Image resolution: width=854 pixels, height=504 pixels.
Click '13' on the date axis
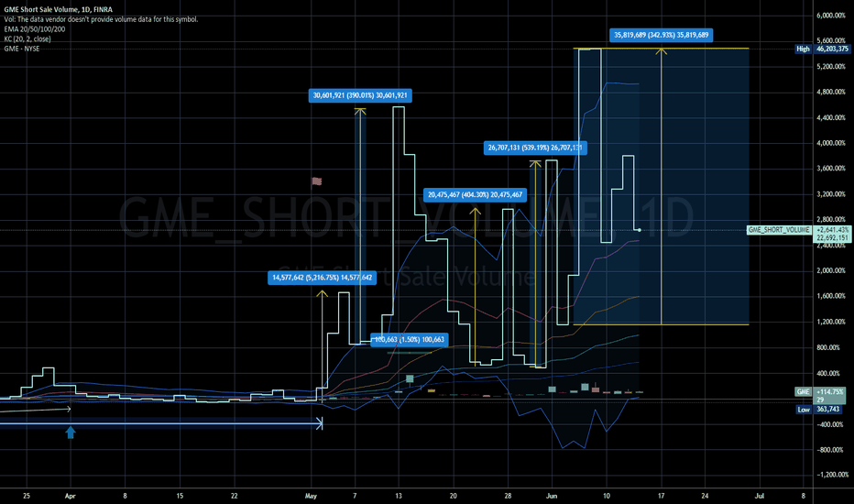click(399, 497)
